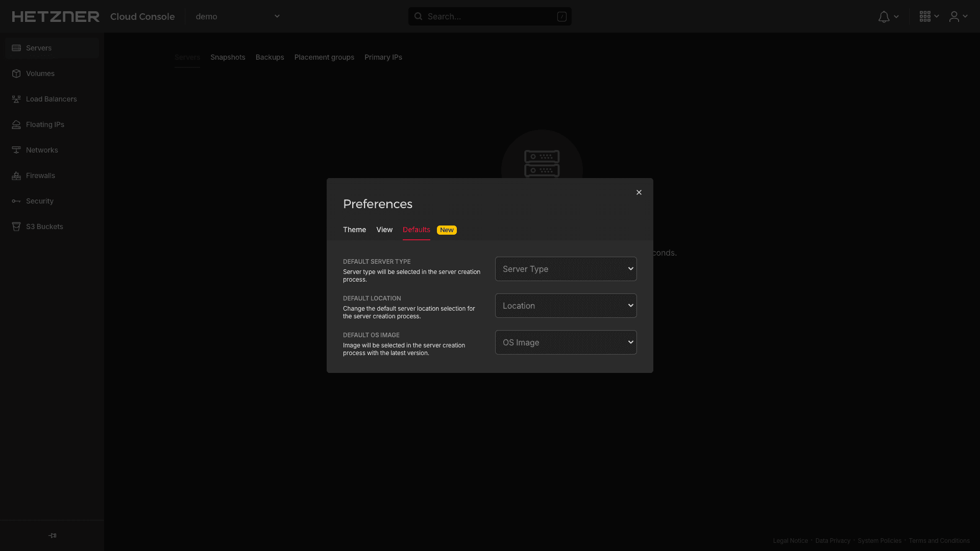Screen dimensions: 980x551
Task: Click the Defaults tab in Preferences
Action: pyautogui.click(x=416, y=230)
